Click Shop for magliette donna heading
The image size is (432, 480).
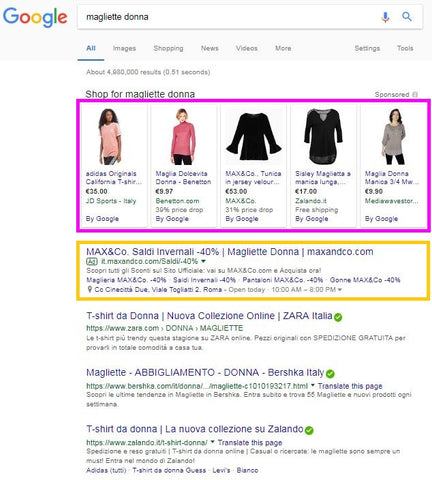pos(140,94)
